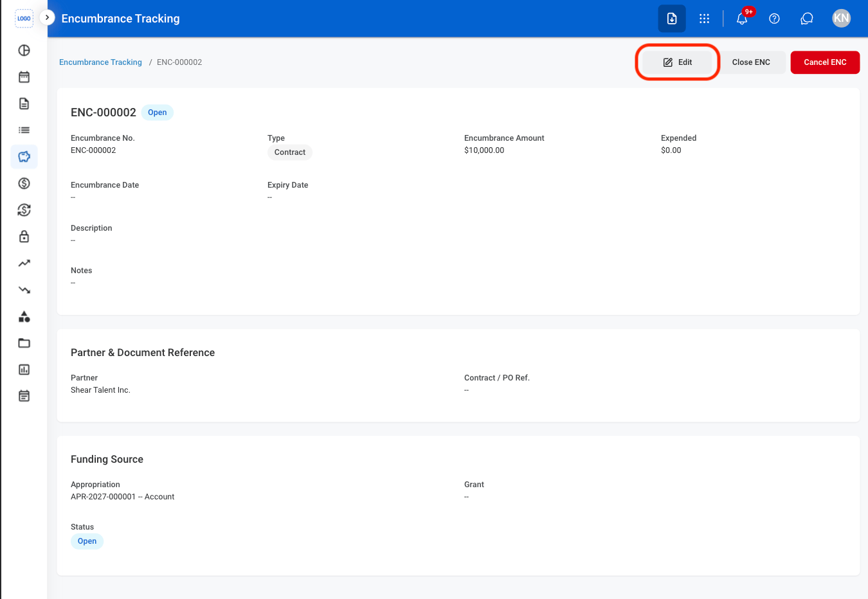Open the help question mark icon
The height and width of the screenshot is (599, 868).
pyautogui.click(x=774, y=19)
